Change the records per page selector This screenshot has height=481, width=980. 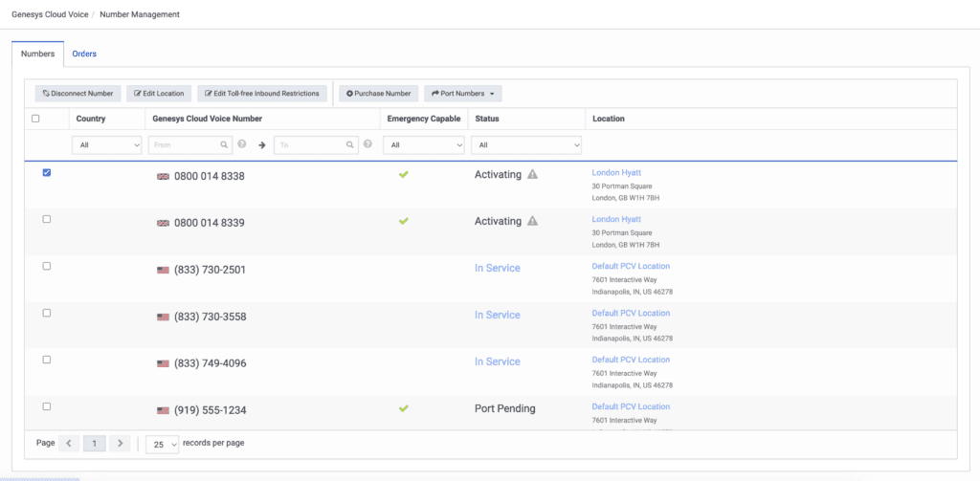point(162,444)
